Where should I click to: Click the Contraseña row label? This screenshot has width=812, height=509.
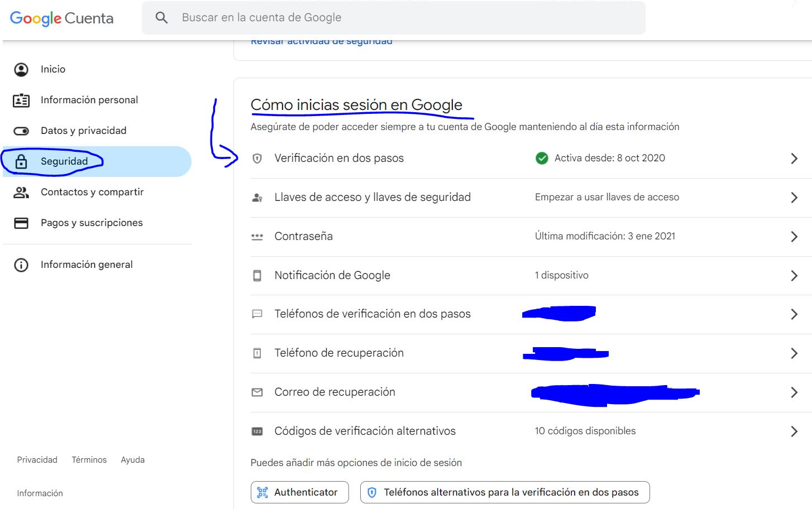[x=304, y=237]
